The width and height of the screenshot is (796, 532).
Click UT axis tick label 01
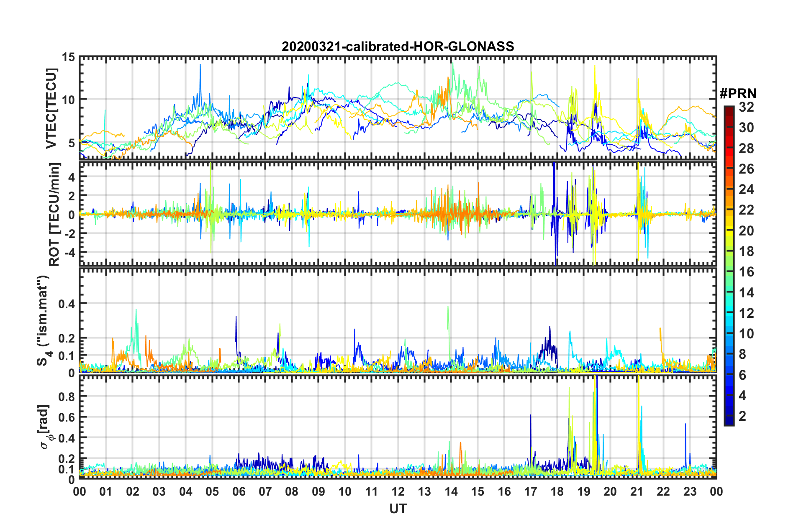click(x=106, y=491)
